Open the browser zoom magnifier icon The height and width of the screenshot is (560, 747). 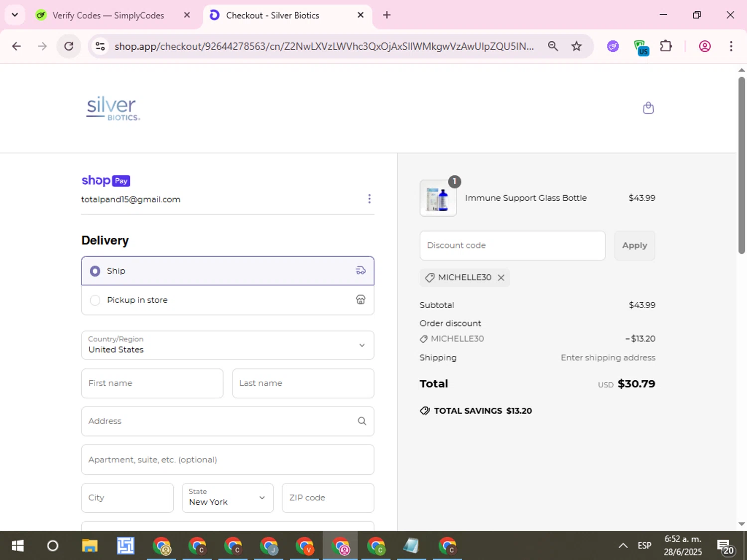coord(553,46)
